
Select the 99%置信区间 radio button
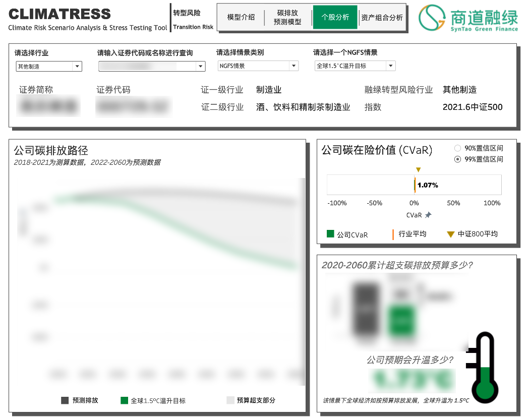(x=457, y=159)
